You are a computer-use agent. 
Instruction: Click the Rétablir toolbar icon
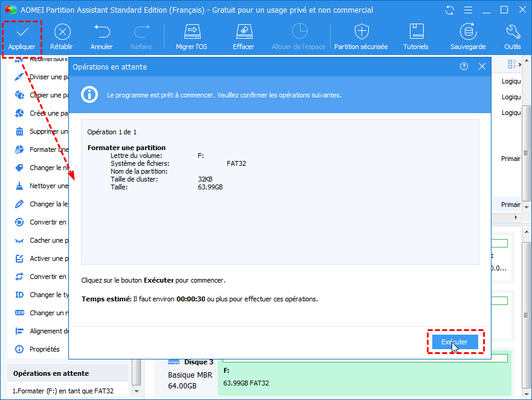[62, 32]
